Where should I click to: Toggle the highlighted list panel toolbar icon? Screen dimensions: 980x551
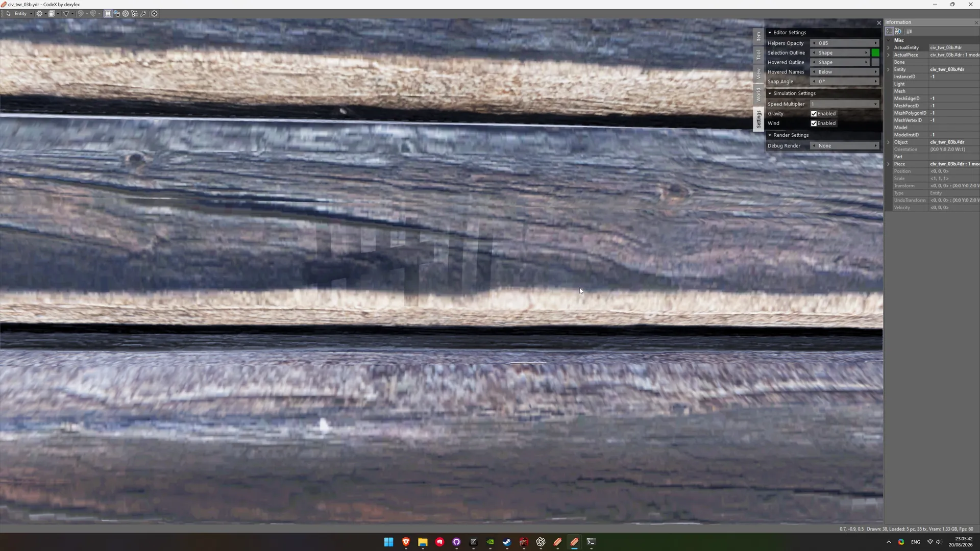108,14
